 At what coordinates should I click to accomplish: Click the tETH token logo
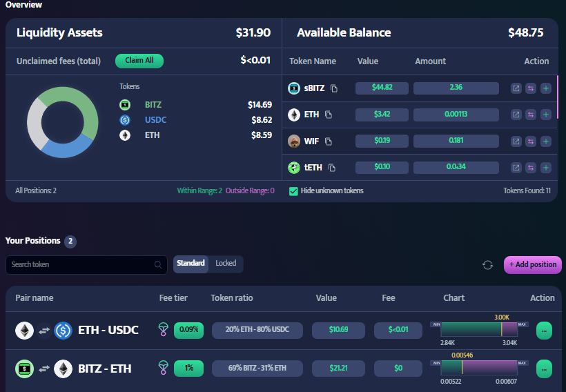pos(294,168)
